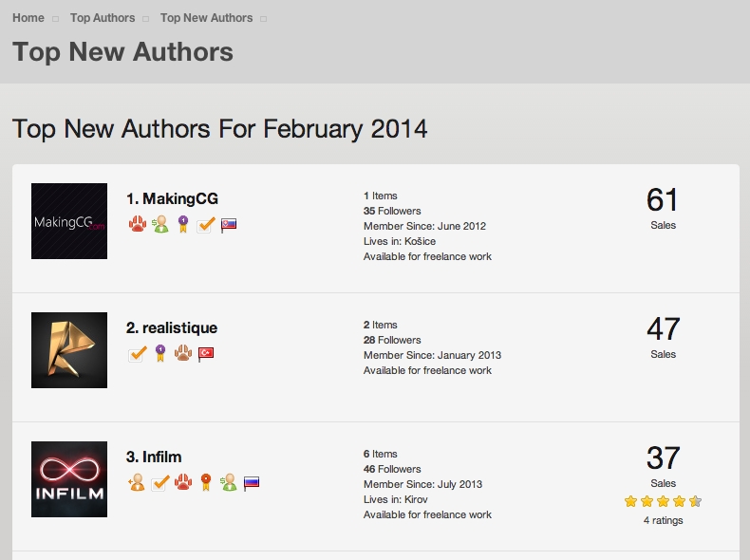Open Top Authors breadcrumb link
Screen dimensions: 750x560
pyautogui.click(x=103, y=18)
